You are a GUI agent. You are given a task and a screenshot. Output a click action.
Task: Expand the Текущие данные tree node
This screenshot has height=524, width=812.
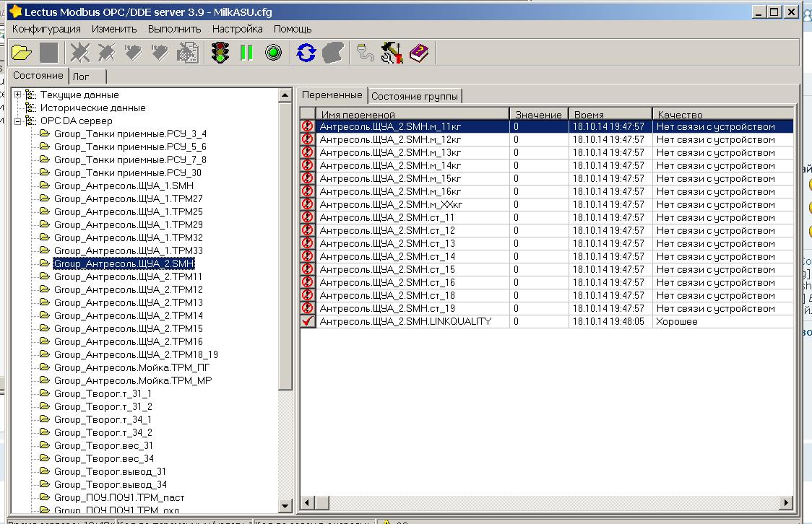(18, 95)
